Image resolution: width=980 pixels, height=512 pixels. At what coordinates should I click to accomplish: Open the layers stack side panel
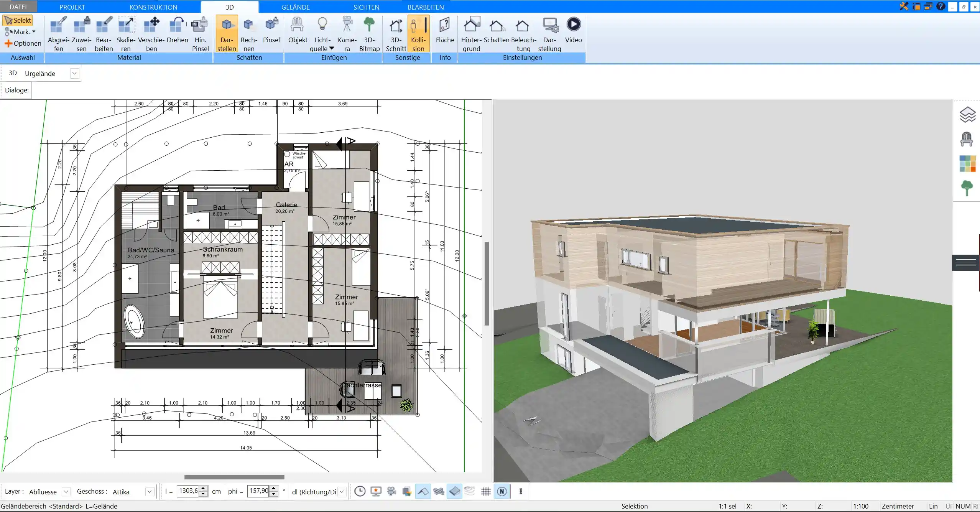(967, 114)
